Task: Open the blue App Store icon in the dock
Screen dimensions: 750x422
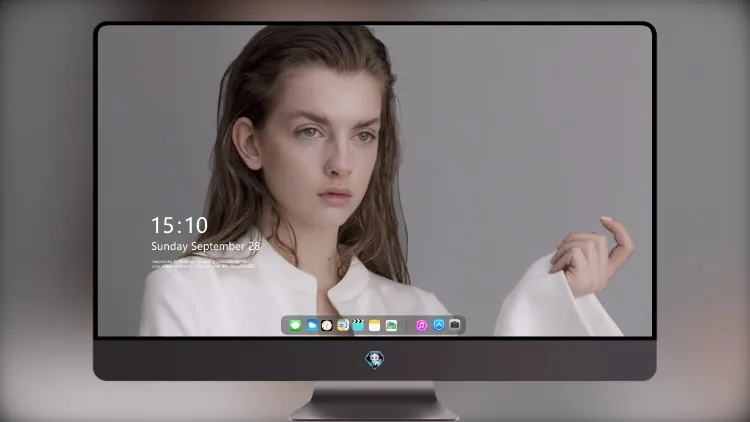Action: tap(439, 325)
